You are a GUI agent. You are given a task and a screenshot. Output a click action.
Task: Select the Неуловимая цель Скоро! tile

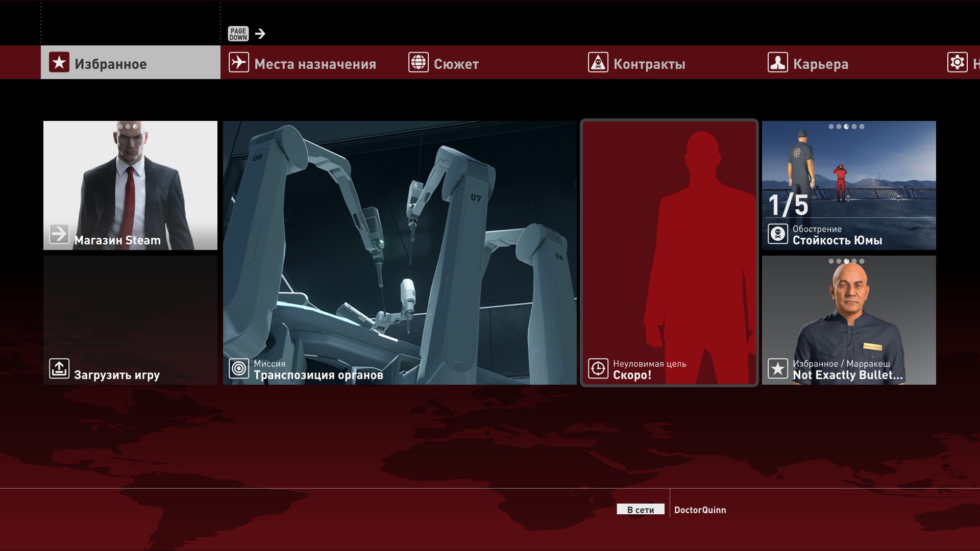(x=669, y=253)
